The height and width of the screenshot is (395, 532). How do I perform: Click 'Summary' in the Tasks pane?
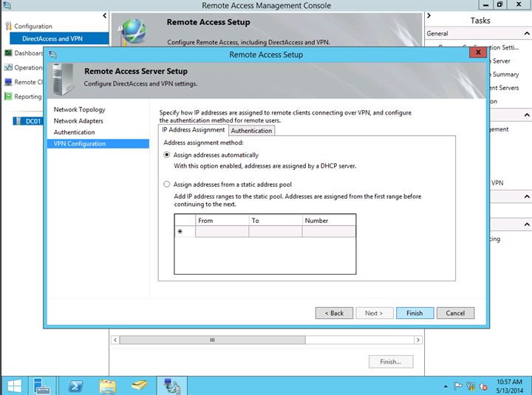pyautogui.click(x=505, y=75)
